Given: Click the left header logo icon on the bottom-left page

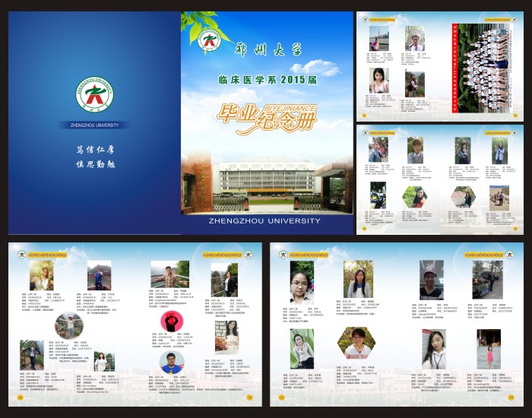Looking at the screenshot, I should coord(22,255).
